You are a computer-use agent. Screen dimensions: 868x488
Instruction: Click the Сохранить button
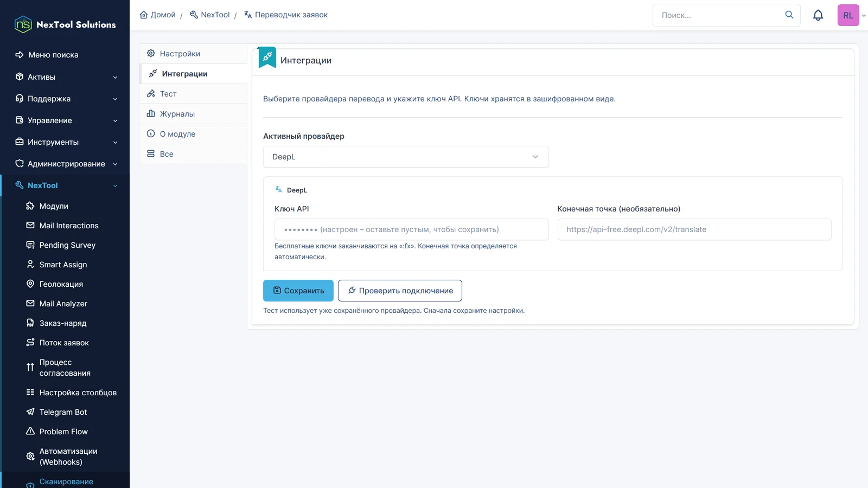[x=298, y=291]
